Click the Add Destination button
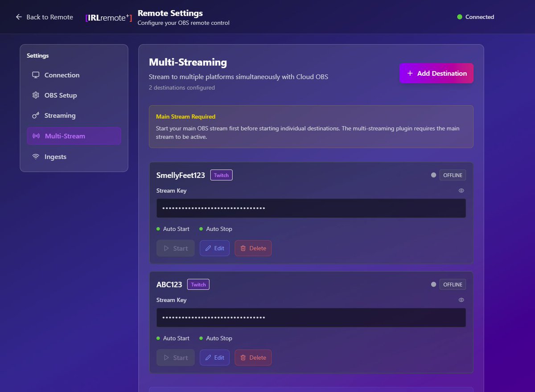Viewport: 535px width, 392px height. pos(436,73)
